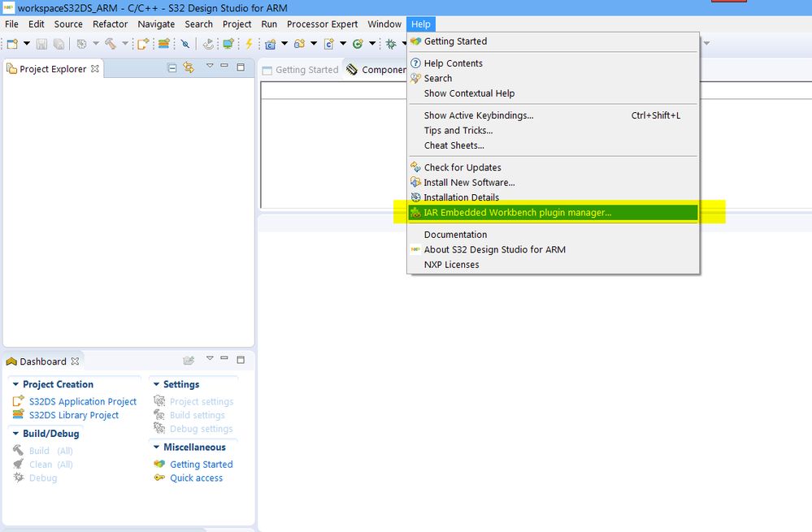
Task: Click the New C/C++ Project toolbar icon
Action: pos(271,44)
